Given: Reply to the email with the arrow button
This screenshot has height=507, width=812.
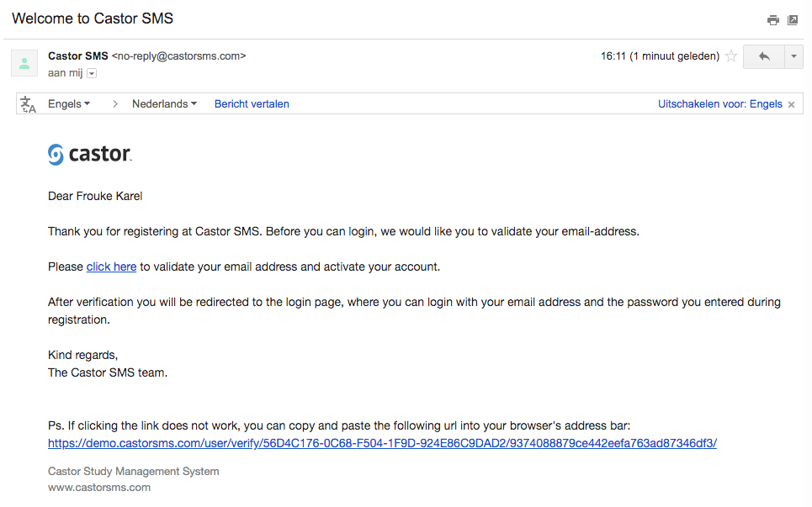Looking at the screenshot, I should 763,56.
